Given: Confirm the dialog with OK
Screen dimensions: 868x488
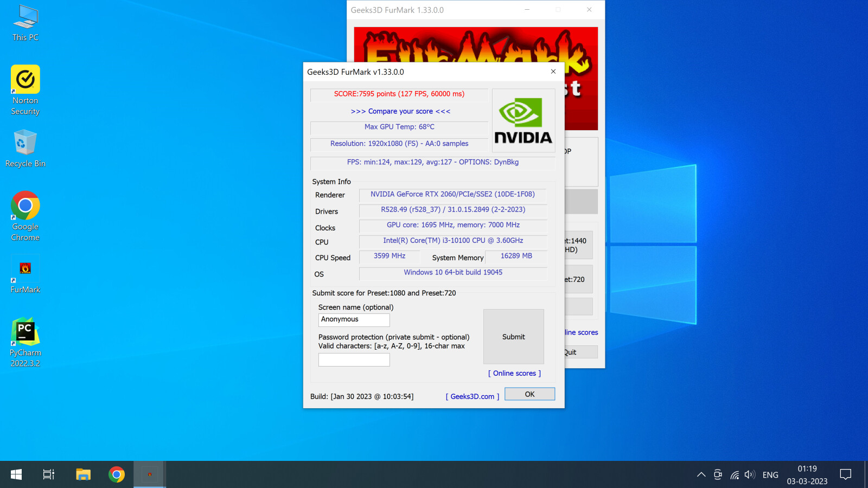Looking at the screenshot, I should (530, 394).
